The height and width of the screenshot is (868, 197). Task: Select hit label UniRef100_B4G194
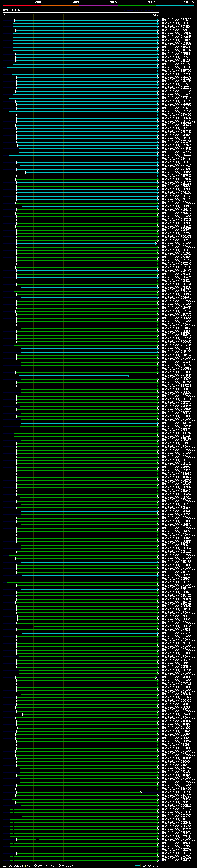coord(177,50)
